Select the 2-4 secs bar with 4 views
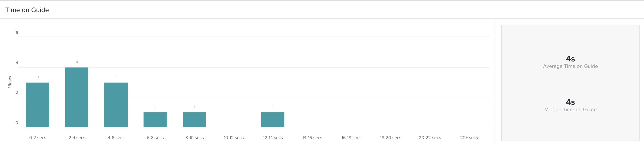Viewport: 644px width, 144px height. pyautogui.click(x=77, y=97)
